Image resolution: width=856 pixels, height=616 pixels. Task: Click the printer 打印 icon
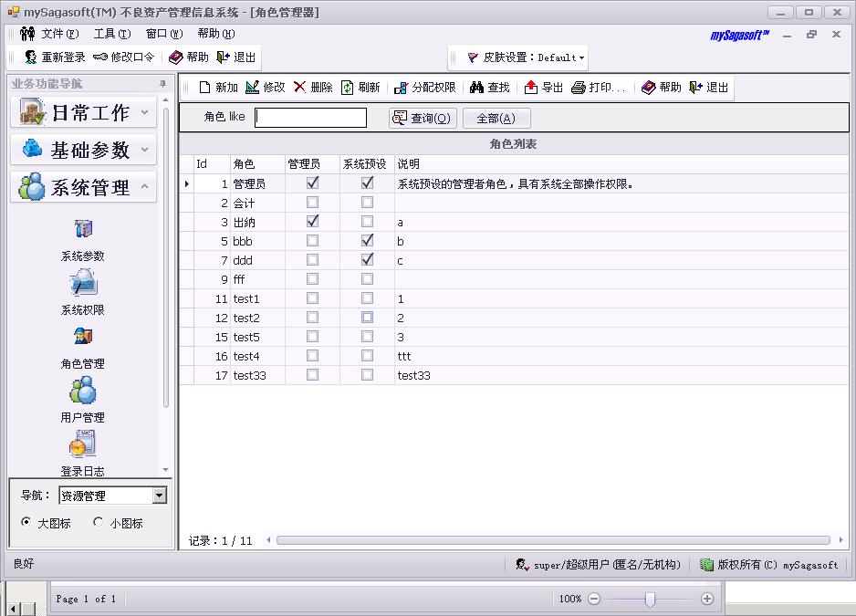tap(579, 88)
